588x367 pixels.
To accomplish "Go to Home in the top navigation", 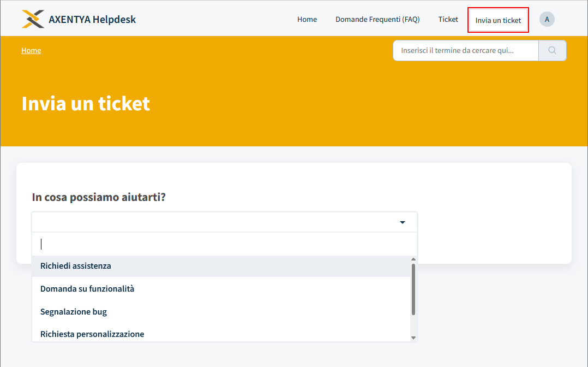I will coord(307,20).
